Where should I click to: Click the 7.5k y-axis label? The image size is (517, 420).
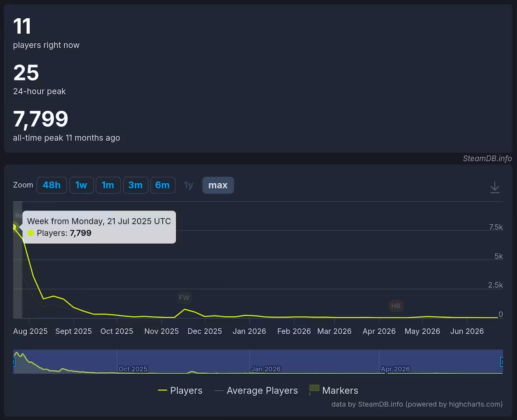[496, 227]
